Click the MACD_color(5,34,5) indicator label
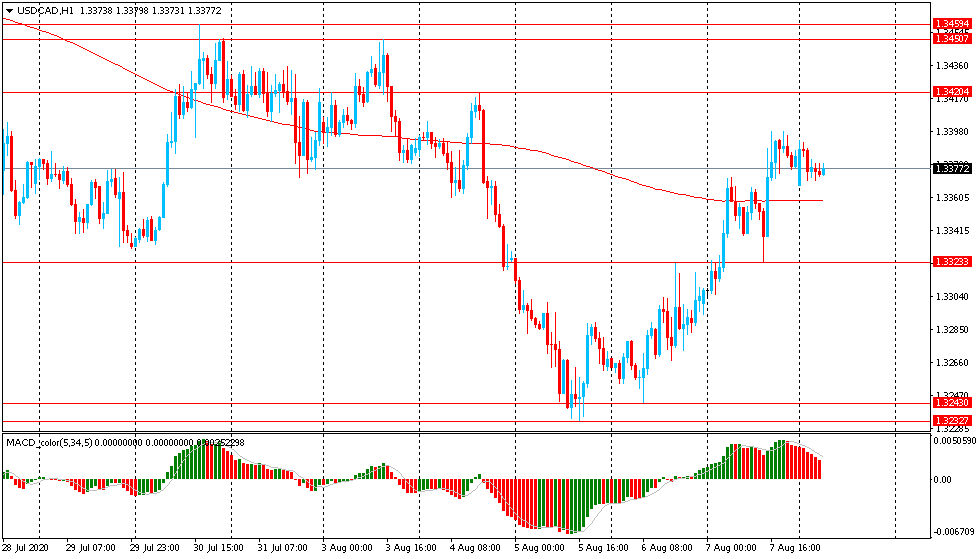This screenshot has height=559, width=976. point(47,442)
